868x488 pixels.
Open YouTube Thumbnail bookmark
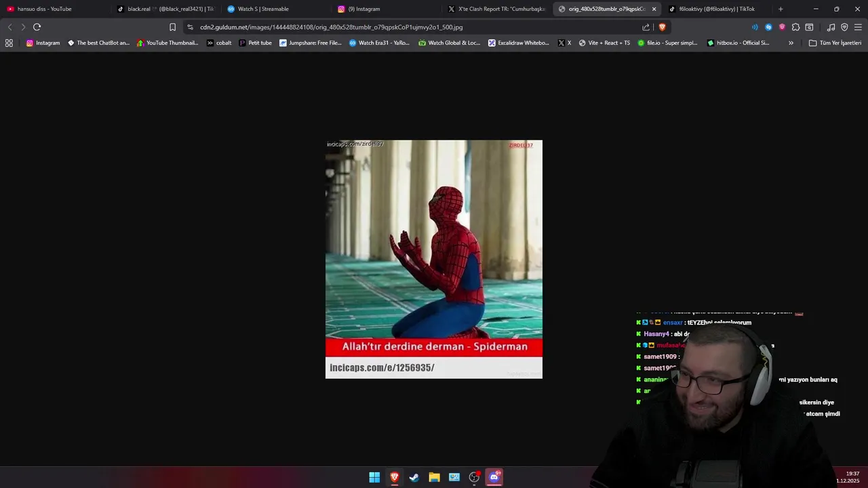167,43
